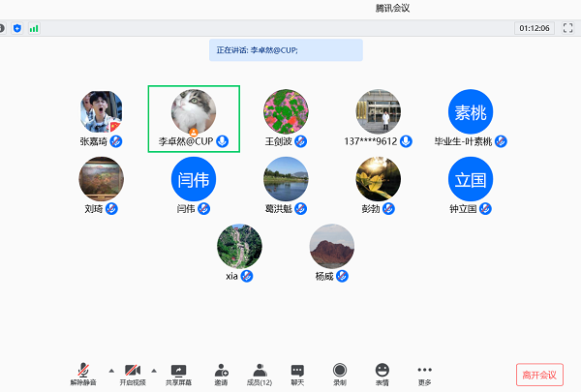The height and width of the screenshot is (392, 581).
Task: Expand the audio options arrow beside 解除静音
Action: click(x=109, y=371)
